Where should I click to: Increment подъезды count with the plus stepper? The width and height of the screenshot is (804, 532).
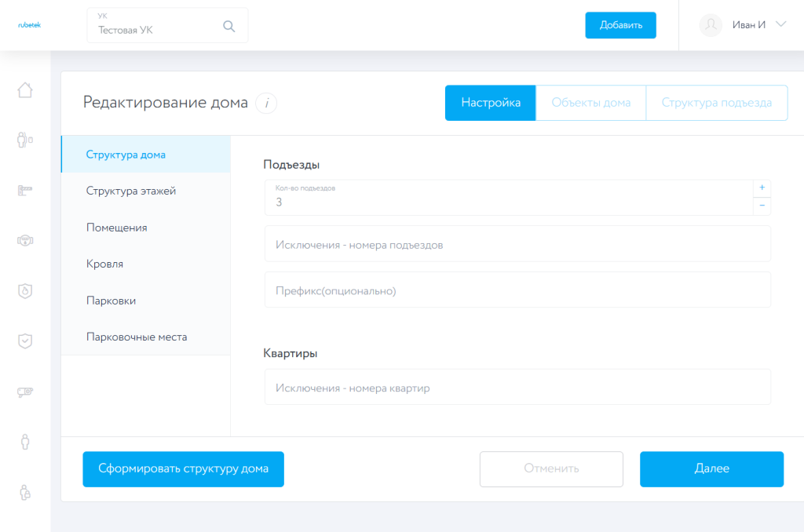(762, 188)
